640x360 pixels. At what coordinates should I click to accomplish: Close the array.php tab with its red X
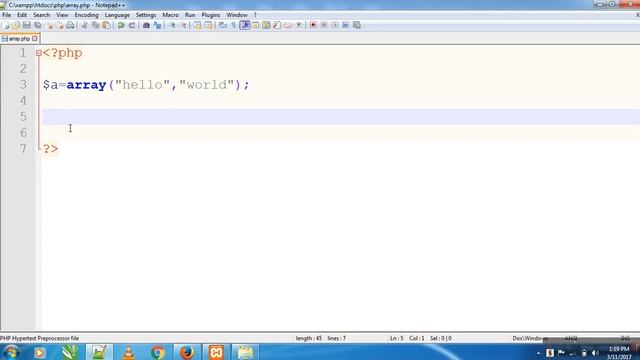(35, 39)
